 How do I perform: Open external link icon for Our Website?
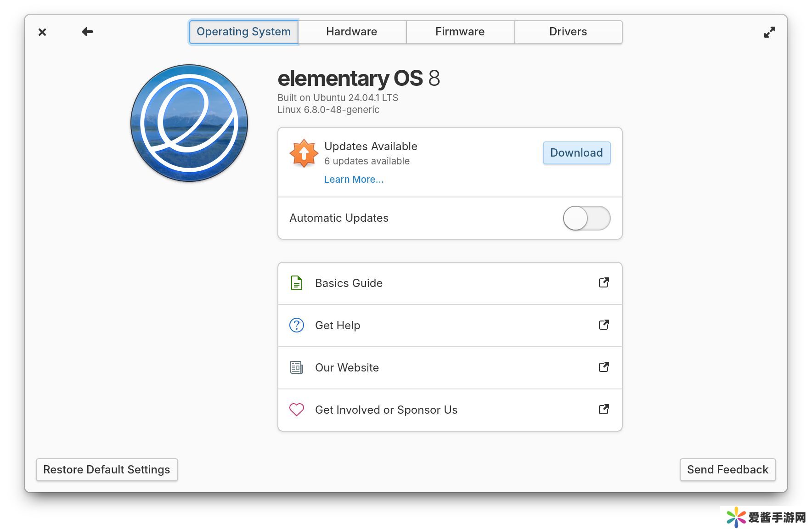point(604,367)
